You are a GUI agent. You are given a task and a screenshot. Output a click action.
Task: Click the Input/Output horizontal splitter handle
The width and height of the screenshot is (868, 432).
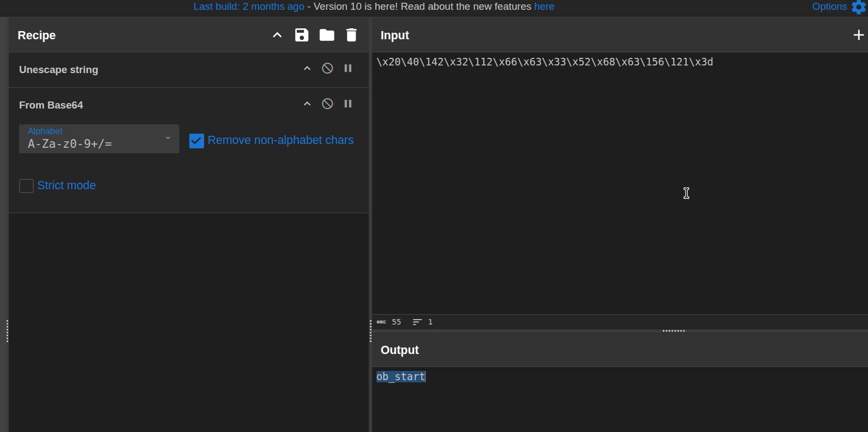pyautogui.click(x=674, y=331)
